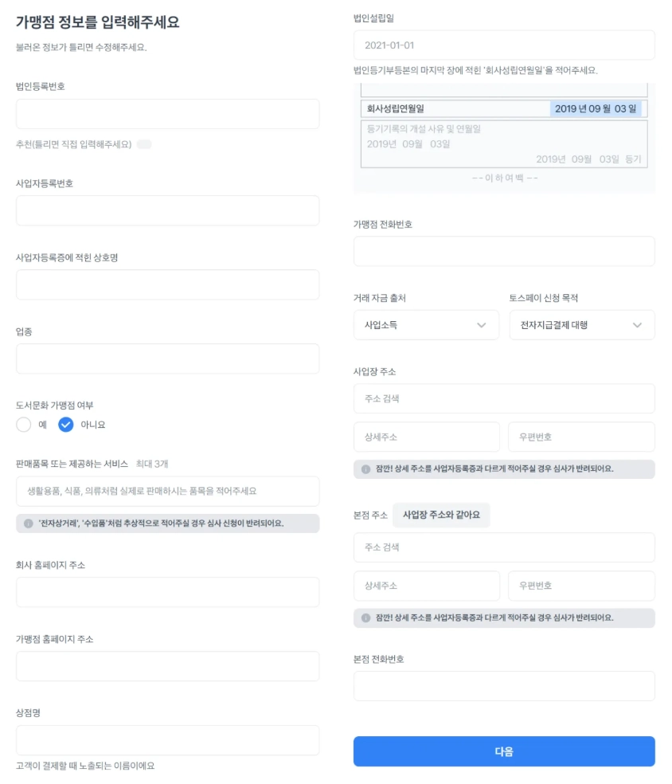Focus the 법인등록번호 input field
This screenshot has width=672, height=784.
pos(168,114)
